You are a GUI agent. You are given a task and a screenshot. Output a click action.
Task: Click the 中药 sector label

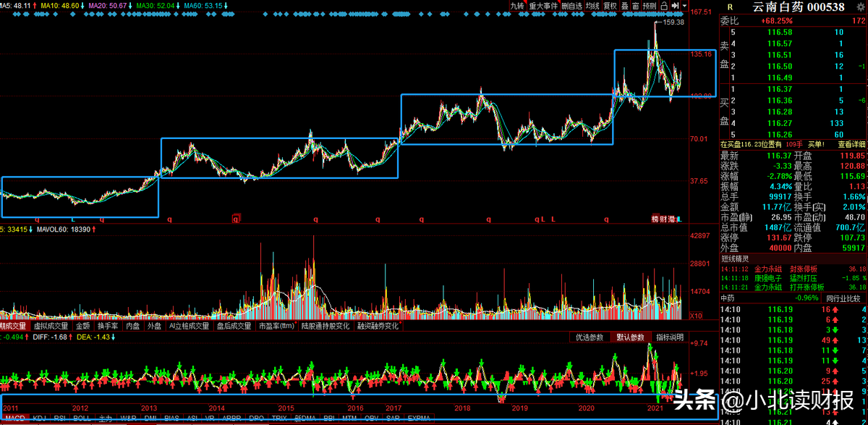pos(728,298)
